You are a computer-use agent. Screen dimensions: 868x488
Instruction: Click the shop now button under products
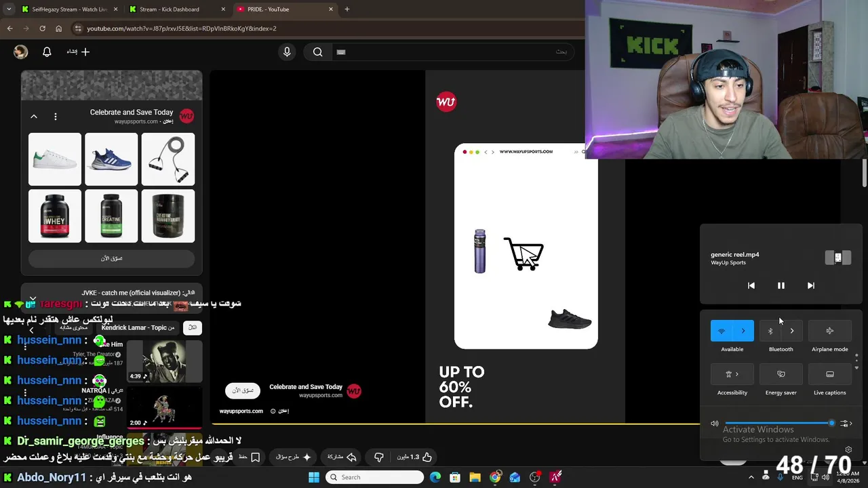(x=111, y=258)
